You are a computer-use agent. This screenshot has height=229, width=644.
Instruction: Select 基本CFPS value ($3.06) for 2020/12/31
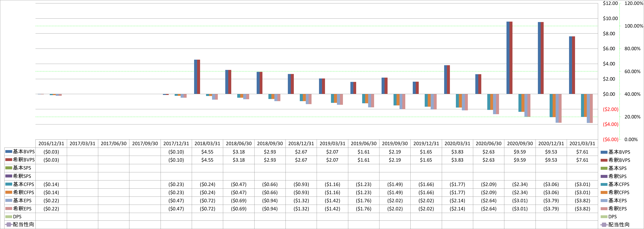click(x=551, y=184)
